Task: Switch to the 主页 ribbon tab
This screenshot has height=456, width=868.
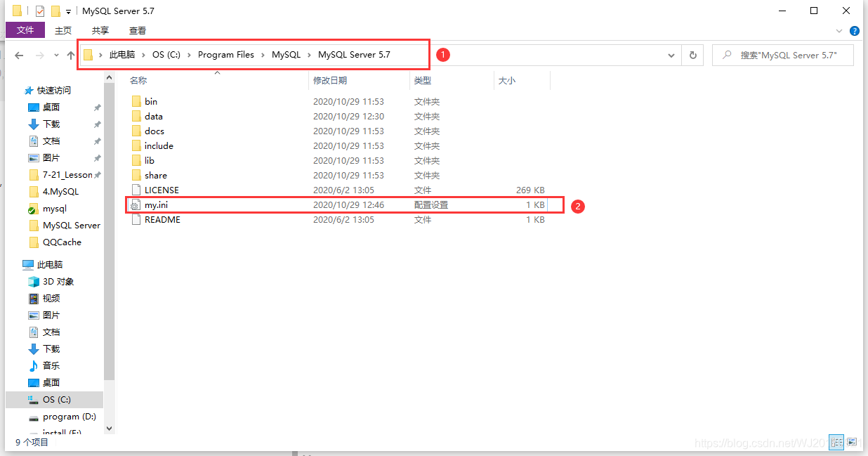Action: tap(63, 30)
